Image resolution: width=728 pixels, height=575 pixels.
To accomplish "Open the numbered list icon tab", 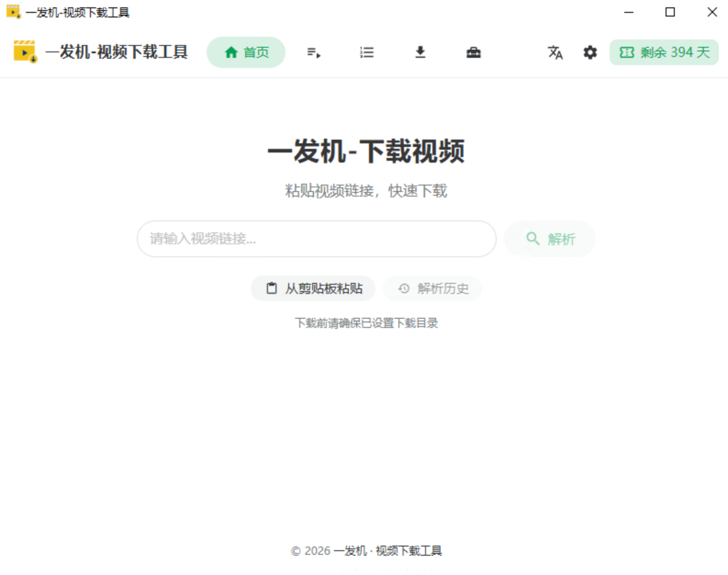I will 367,52.
